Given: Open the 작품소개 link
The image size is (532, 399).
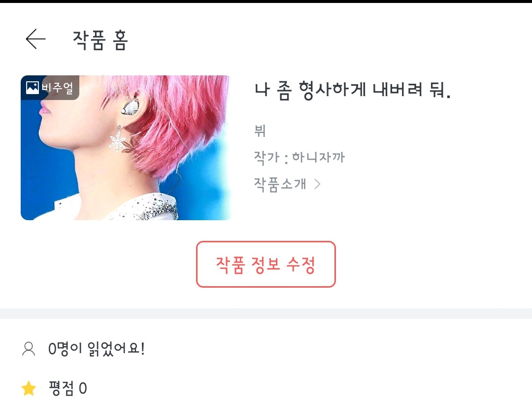Looking at the screenshot, I should coord(280,184).
